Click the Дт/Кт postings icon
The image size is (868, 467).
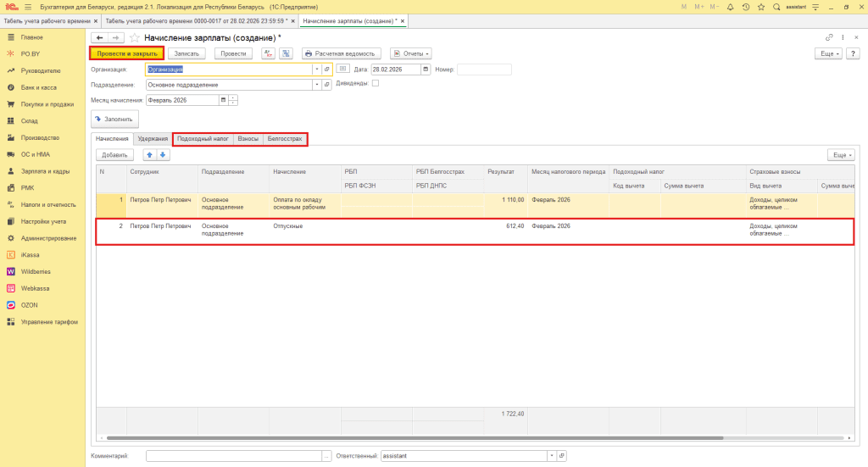(268, 53)
